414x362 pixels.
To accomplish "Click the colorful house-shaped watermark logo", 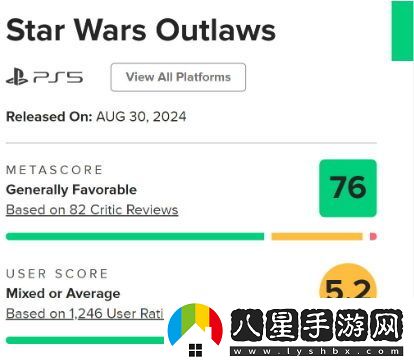I will 195,329.
